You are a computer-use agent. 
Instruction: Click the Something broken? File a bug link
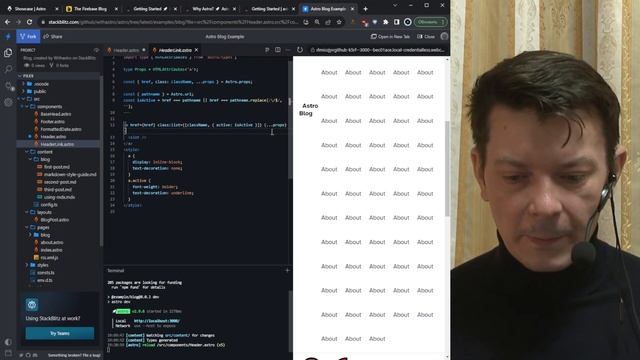pos(74,355)
